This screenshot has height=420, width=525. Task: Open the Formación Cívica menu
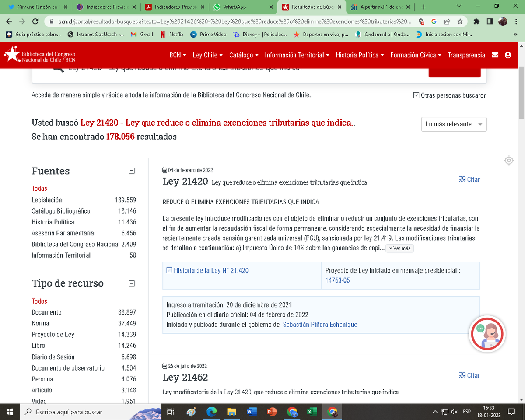pos(416,55)
